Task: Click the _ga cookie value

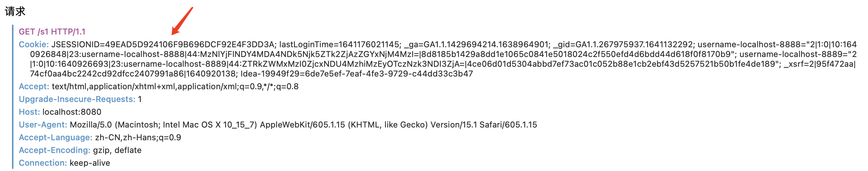Action: 486,45
